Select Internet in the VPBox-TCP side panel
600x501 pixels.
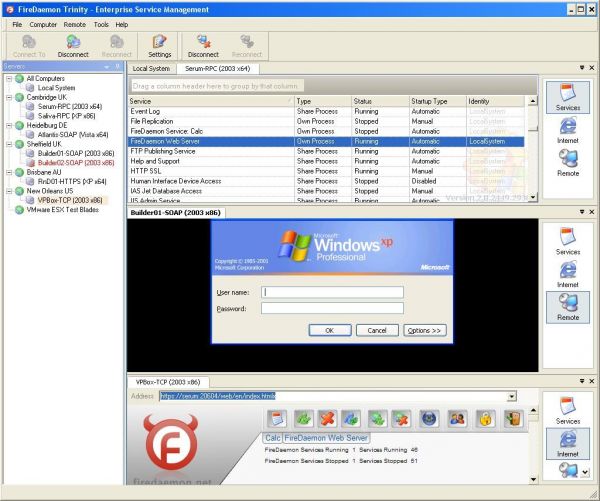568,444
